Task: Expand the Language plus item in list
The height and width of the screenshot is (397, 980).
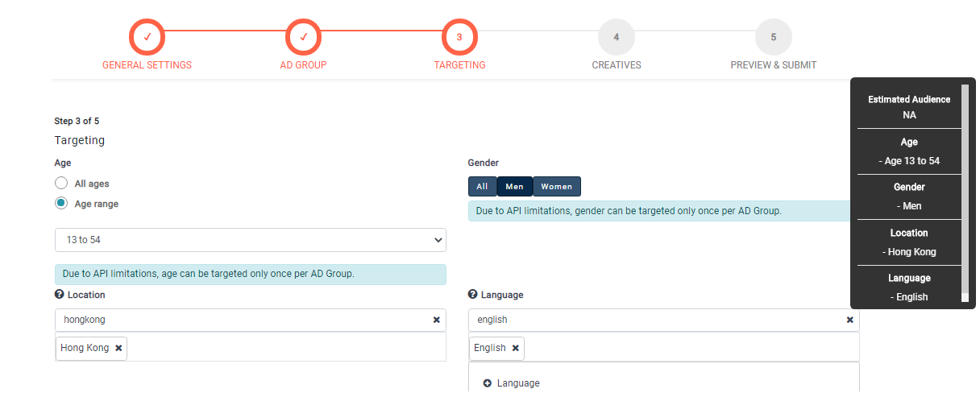Action: tap(488, 383)
